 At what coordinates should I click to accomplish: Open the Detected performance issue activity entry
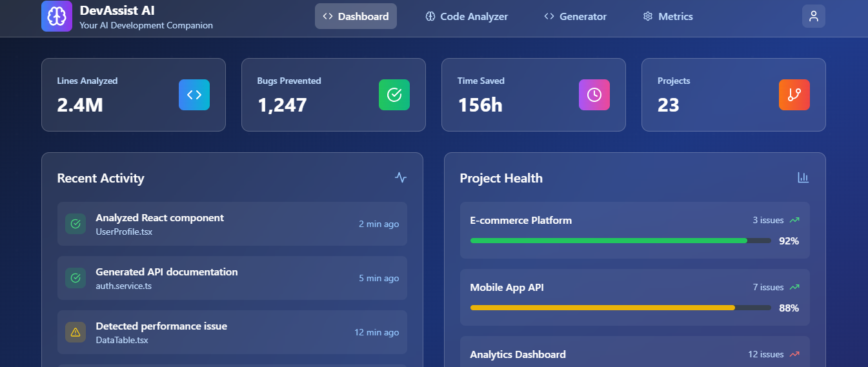(x=232, y=332)
